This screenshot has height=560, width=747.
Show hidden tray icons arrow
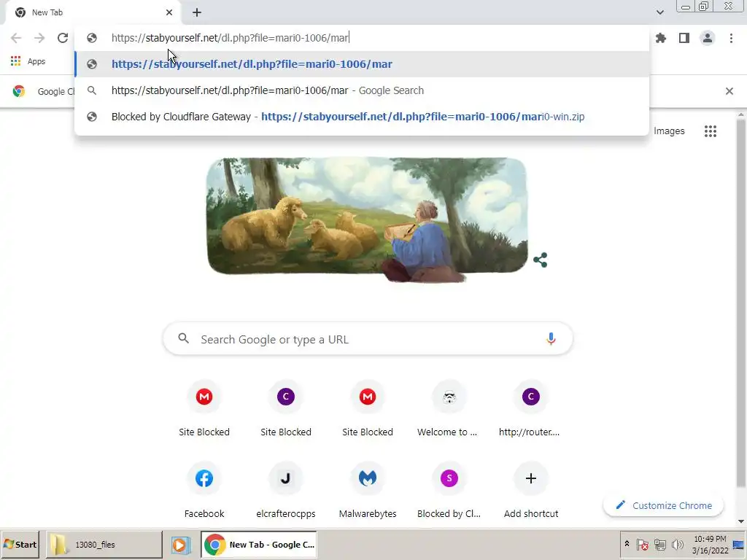(627, 544)
